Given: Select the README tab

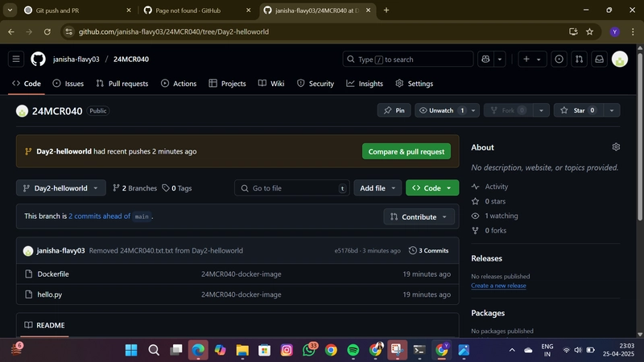Looking at the screenshot, I should [x=44, y=325].
